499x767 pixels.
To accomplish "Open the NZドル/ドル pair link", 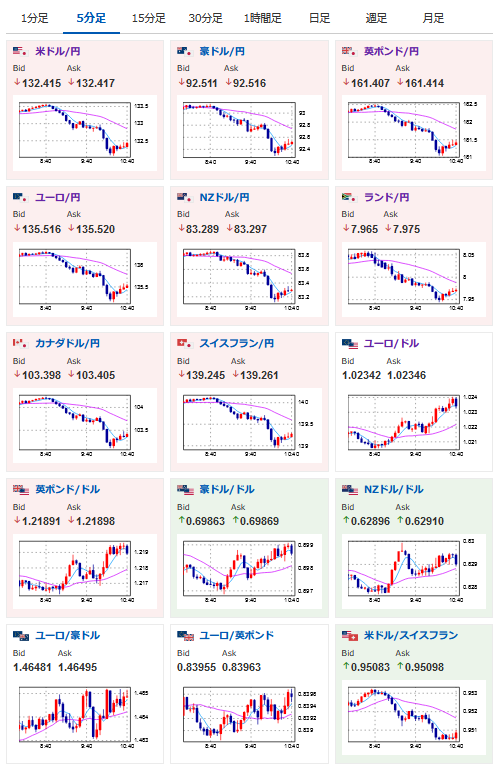I will coord(394,489).
